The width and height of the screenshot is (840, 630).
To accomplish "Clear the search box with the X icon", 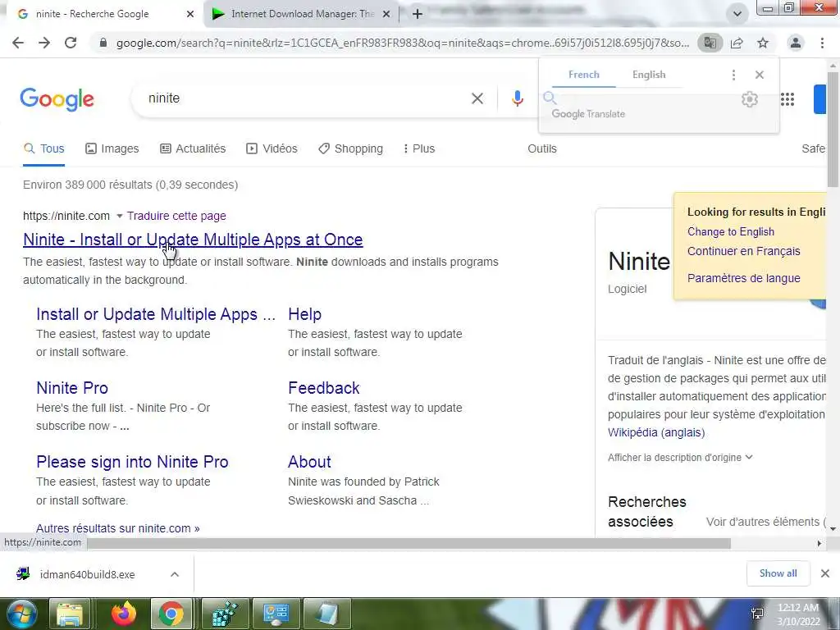I will click(477, 98).
